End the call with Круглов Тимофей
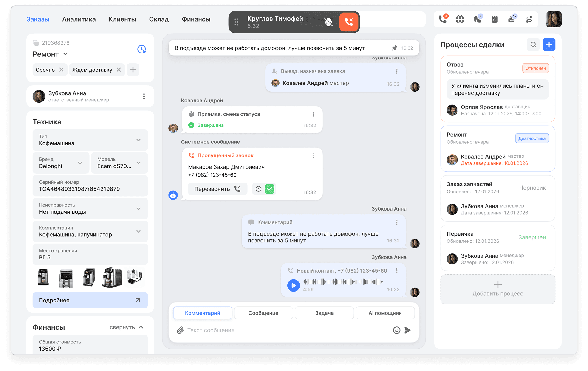Viewport: 588px width, 371px height. point(349,22)
